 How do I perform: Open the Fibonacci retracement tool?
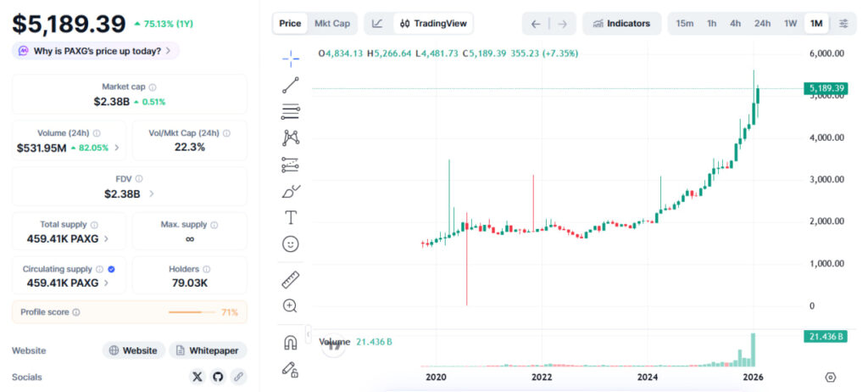290,111
